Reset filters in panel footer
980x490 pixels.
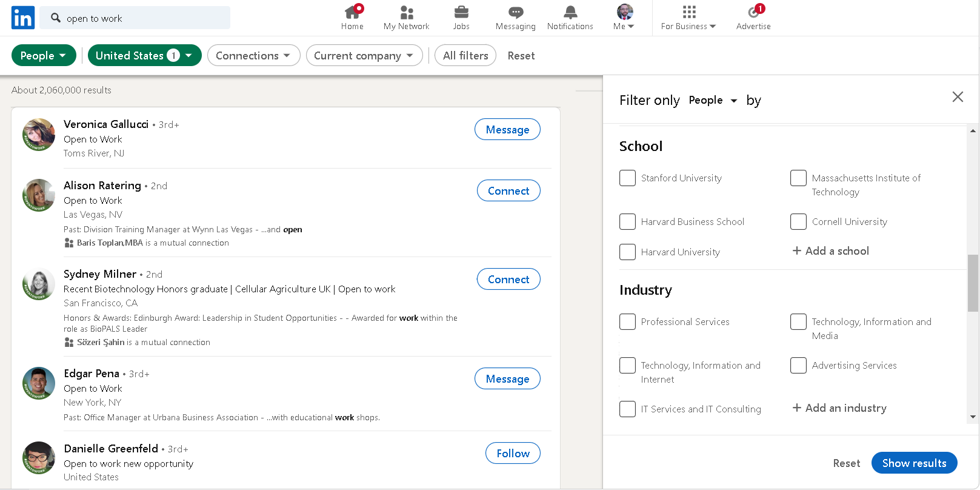[x=847, y=463]
